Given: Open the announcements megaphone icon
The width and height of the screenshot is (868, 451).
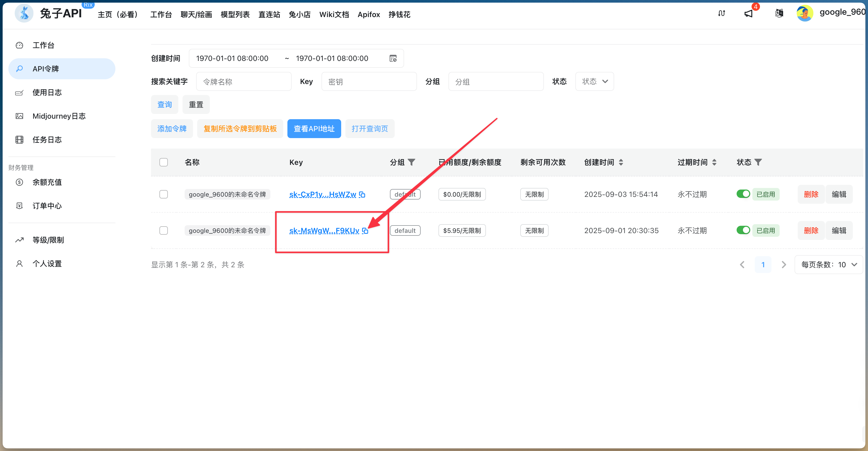Looking at the screenshot, I should point(748,14).
